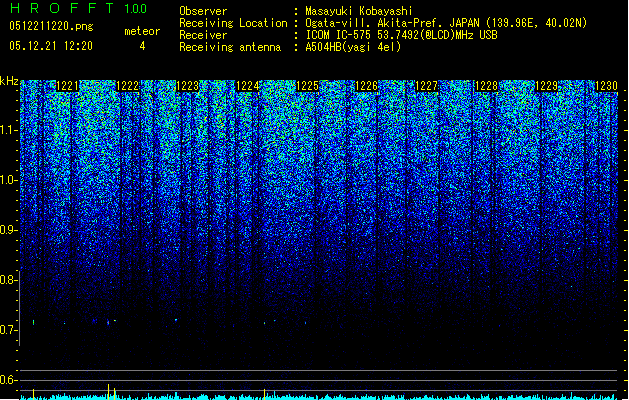Click the 0.7 kHz axis label
The image size is (629, 400).
click(x=9, y=330)
